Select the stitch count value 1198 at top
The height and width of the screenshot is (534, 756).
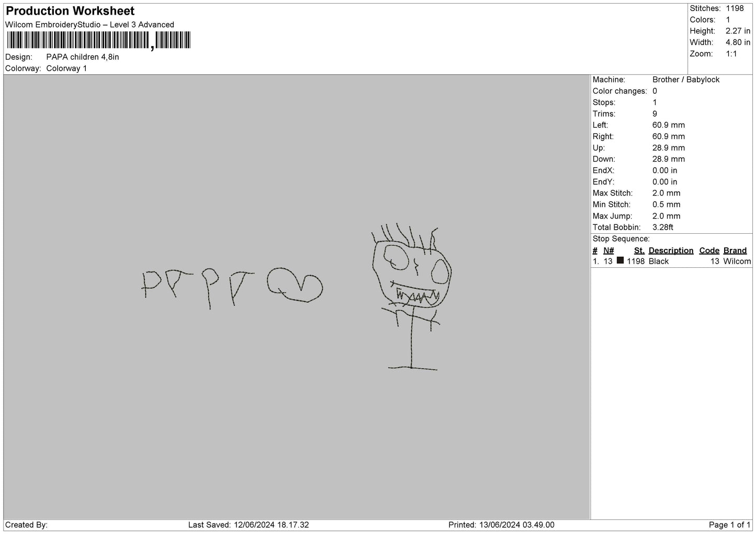(x=735, y=8)
